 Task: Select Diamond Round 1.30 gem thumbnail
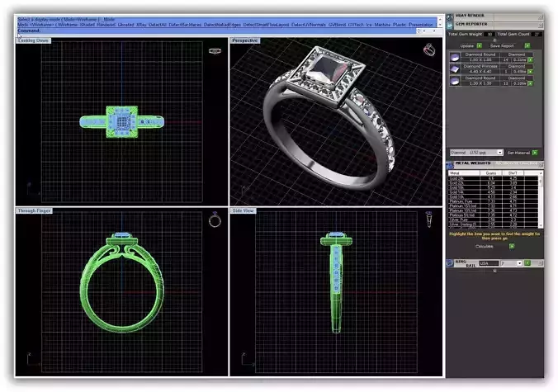click(x=454, y=81)
